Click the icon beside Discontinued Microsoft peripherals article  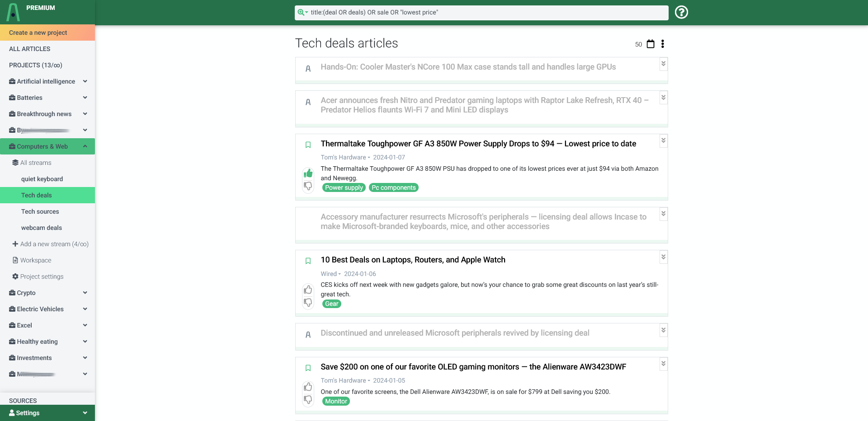pyautogui.click(x=308, y=335)
